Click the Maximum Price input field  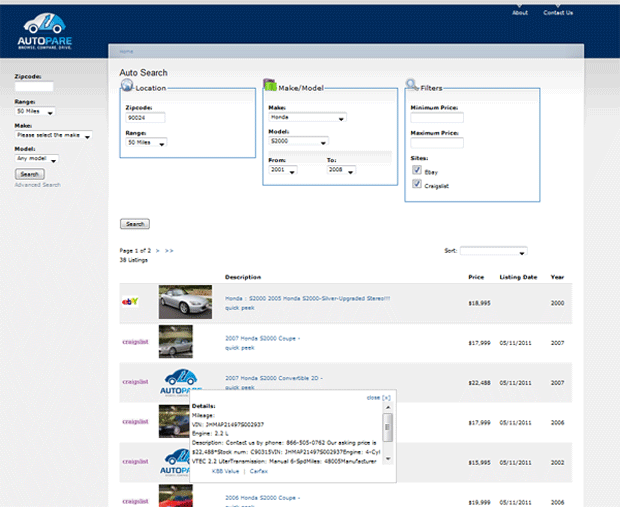click(437, 143)
